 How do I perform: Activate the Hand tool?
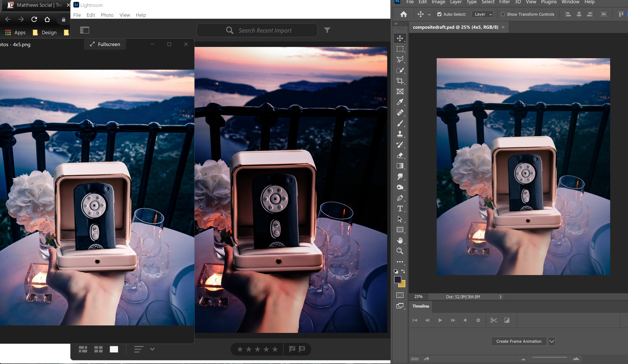click(x=400, y=240)
